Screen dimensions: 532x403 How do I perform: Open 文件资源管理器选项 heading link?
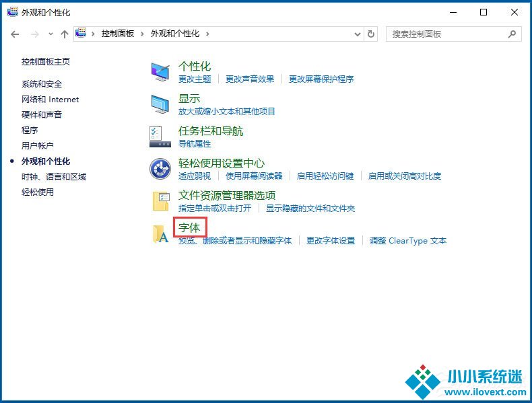pos(227,195)
